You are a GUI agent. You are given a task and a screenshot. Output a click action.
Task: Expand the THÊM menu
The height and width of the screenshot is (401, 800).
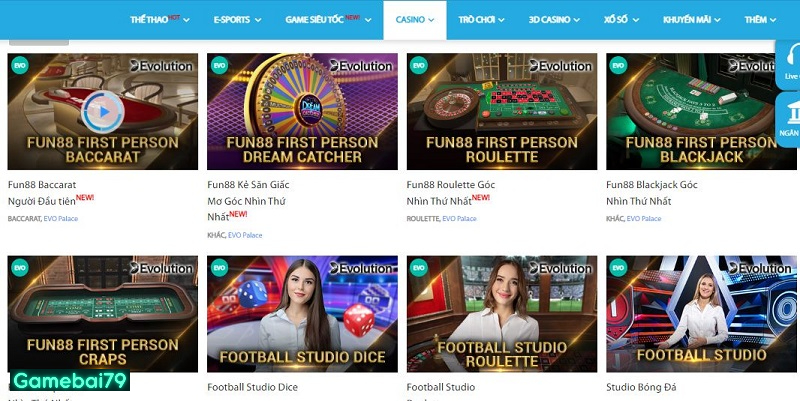pos(760,20)
